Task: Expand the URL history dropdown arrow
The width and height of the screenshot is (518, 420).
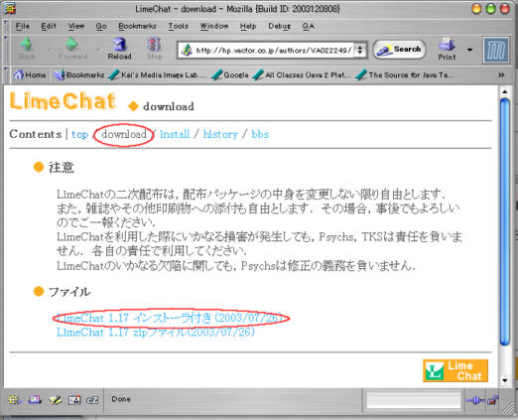Action: (360, 51)
